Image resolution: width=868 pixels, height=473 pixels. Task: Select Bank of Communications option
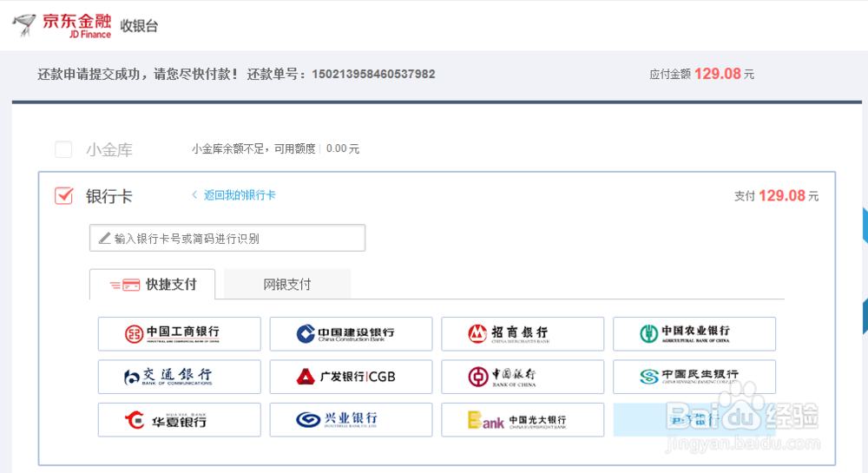[x=180, y=377]
